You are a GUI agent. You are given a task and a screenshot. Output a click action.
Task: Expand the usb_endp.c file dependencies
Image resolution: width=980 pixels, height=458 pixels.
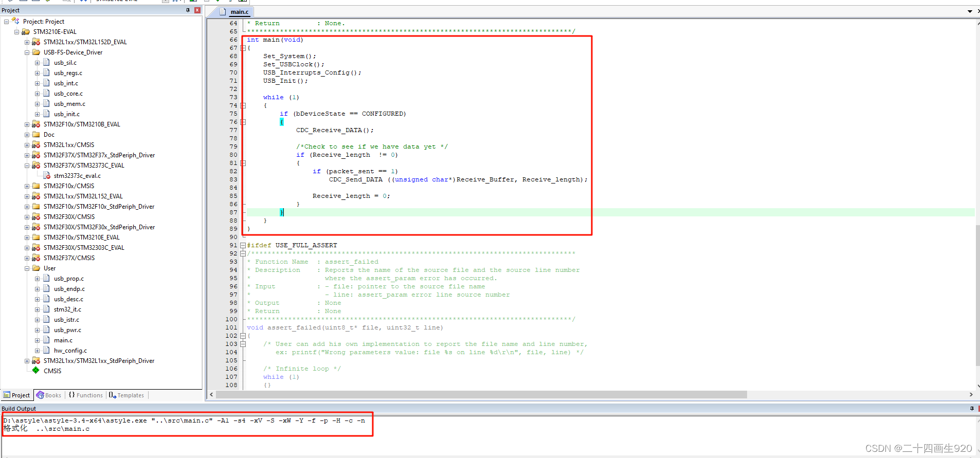[37, 289]
